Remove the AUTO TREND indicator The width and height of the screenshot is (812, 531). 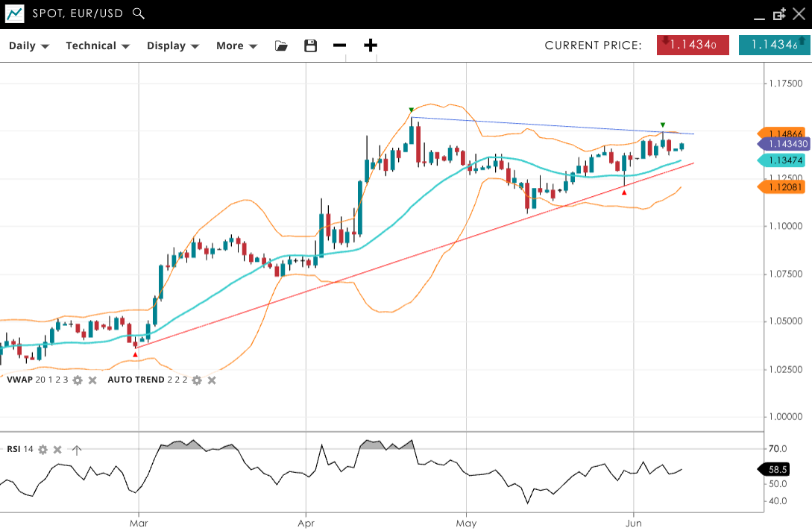[212, 380]
